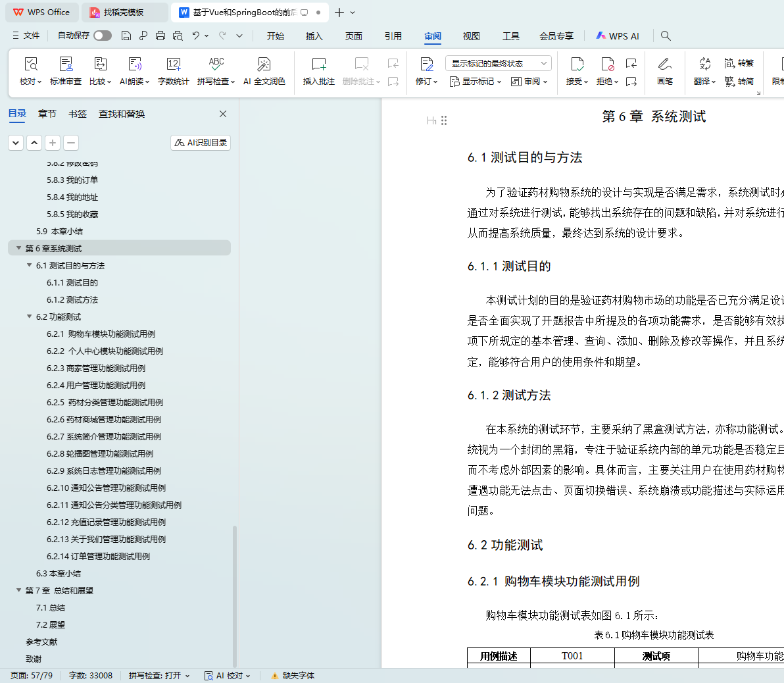Viewport: 784px width, 683px height.
Task: Click the promote heading plus button
Action: click(53, 143)
